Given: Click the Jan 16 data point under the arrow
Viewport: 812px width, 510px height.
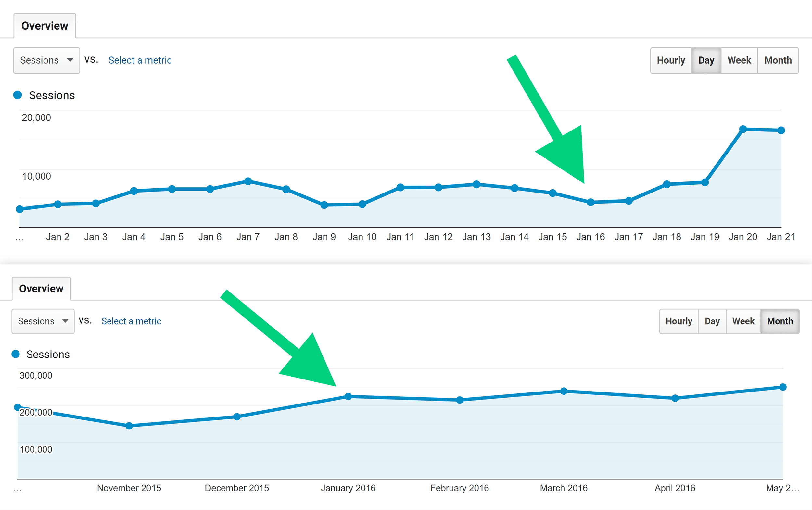Looking at the screenshot, I should tap(590, 203).
